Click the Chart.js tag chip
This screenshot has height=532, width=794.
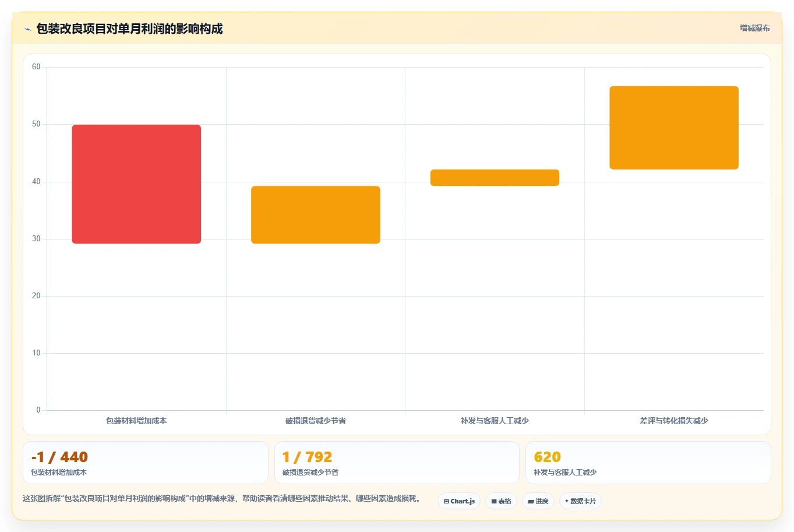(x=459, y=501)
